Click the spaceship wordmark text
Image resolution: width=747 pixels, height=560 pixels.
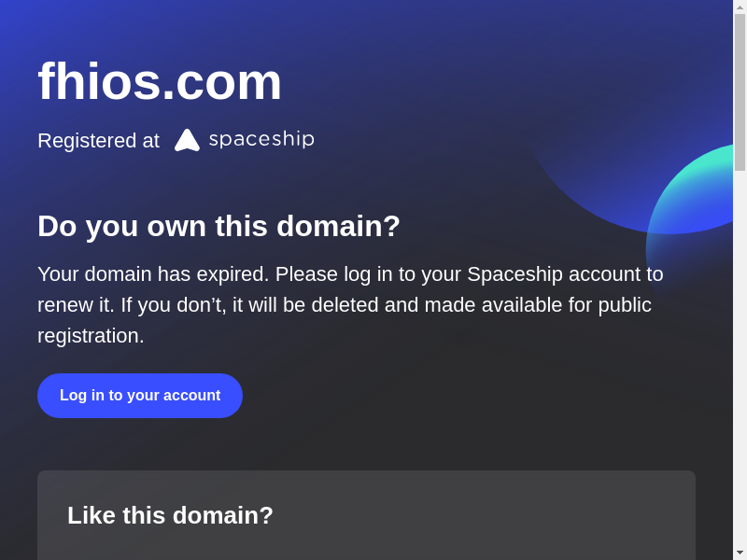point(261,139)
